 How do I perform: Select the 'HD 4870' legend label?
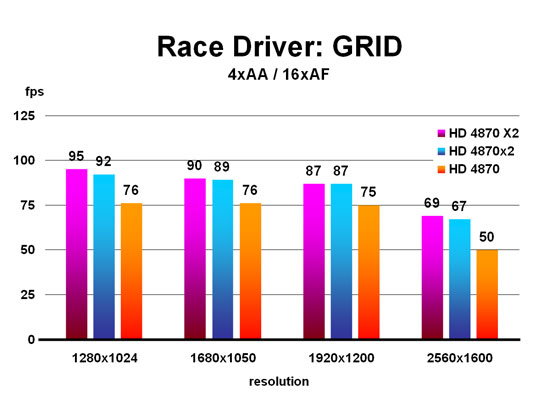[474, 169]
